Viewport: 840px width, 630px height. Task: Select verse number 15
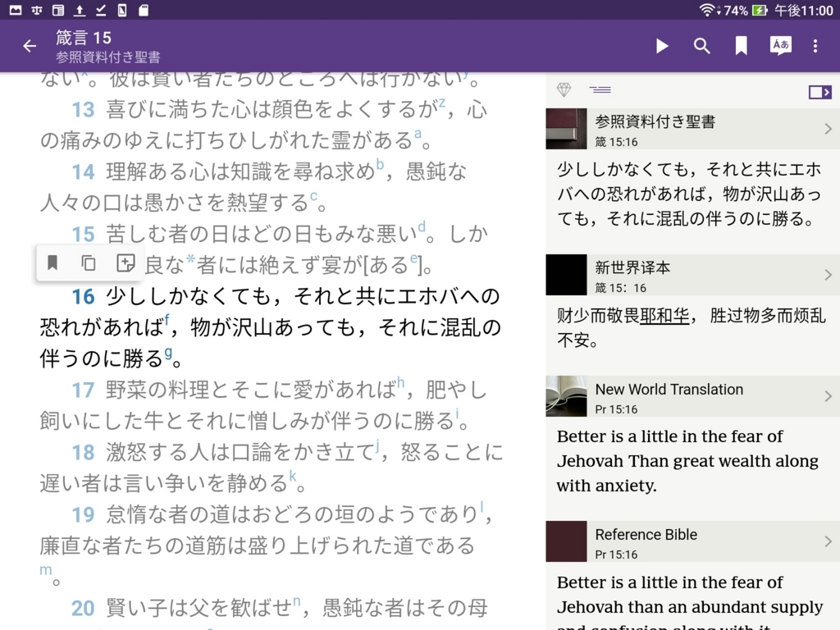point(83,234)
